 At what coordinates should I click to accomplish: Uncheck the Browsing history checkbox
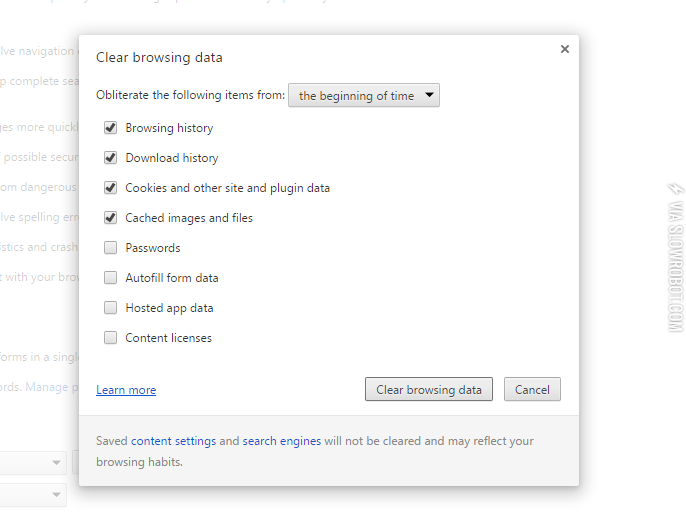[x=111, y=128]
